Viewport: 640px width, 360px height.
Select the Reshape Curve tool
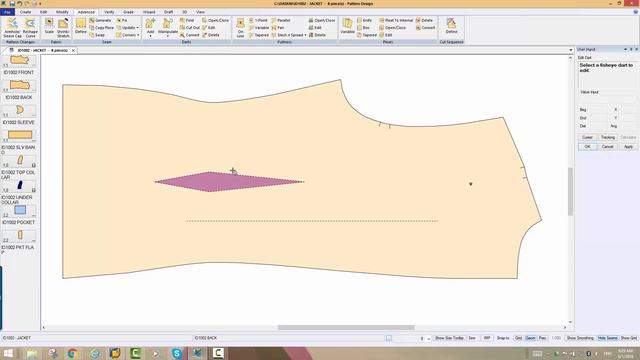click(x=30, y=28)
